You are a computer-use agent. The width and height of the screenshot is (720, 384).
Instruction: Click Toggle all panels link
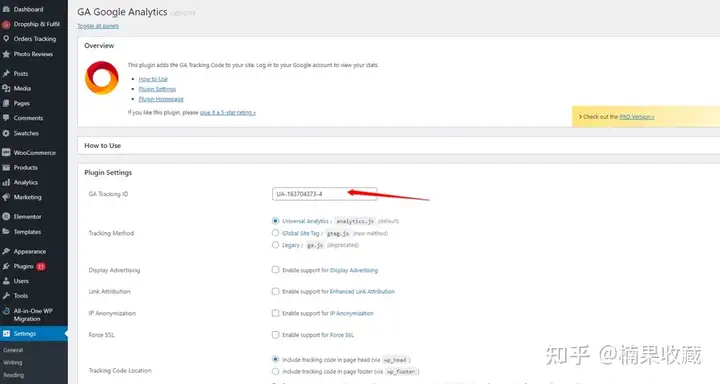(x=98, y=26)
